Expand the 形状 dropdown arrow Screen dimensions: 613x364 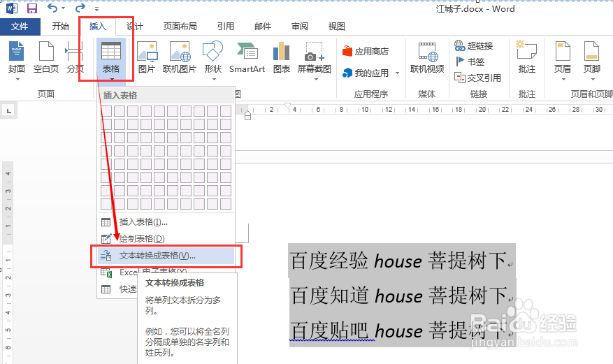point(214,79)
